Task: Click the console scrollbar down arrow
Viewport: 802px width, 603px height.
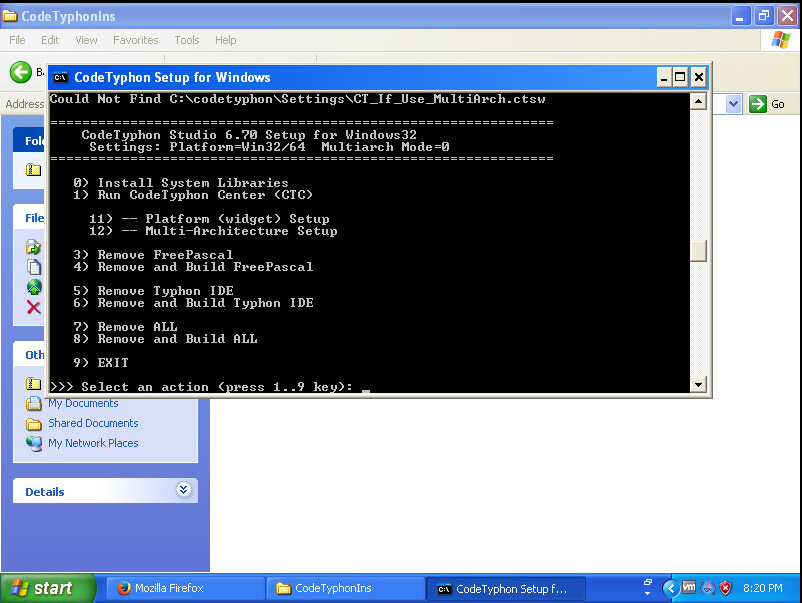Action: coord(698,384)
